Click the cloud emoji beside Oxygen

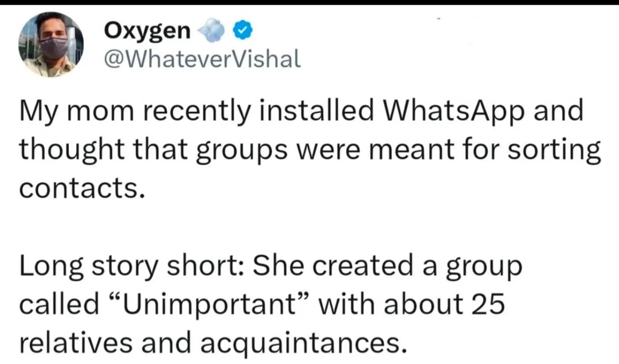pos(212,32)
